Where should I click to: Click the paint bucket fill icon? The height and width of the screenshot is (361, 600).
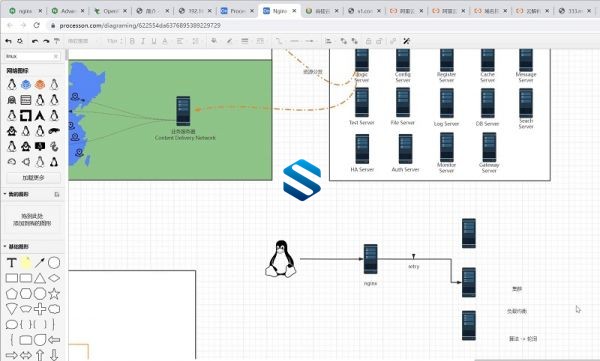point(214,41)
